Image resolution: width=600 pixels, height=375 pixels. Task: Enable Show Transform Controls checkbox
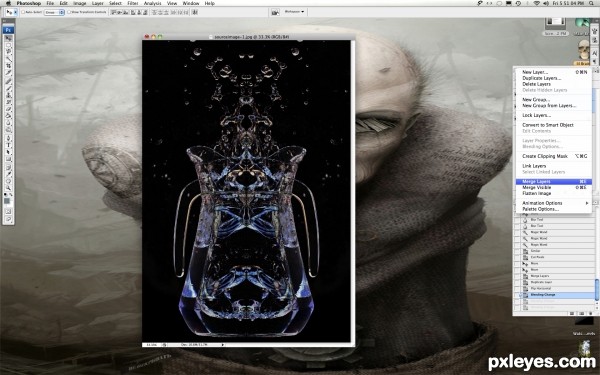pos(69,12)
